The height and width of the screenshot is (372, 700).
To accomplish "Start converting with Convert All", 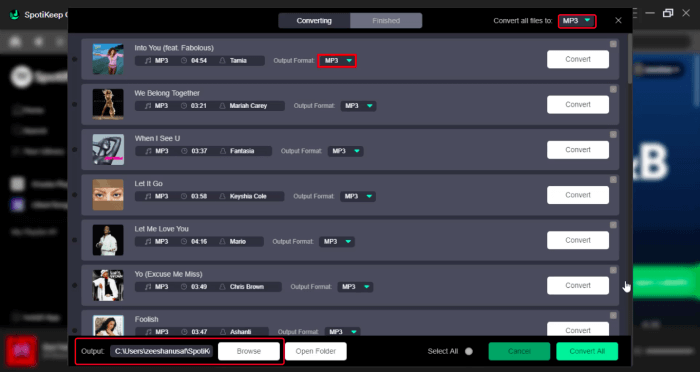I will [587, 351].
